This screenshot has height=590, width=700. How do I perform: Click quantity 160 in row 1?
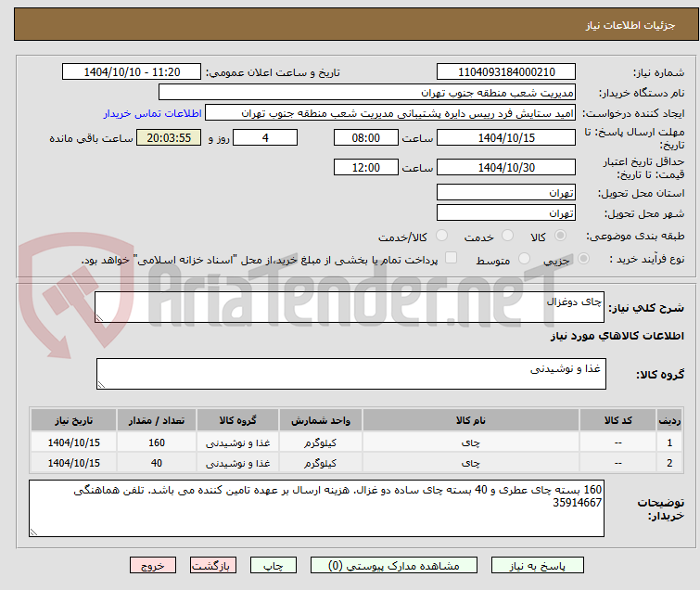tap(157, 442)
